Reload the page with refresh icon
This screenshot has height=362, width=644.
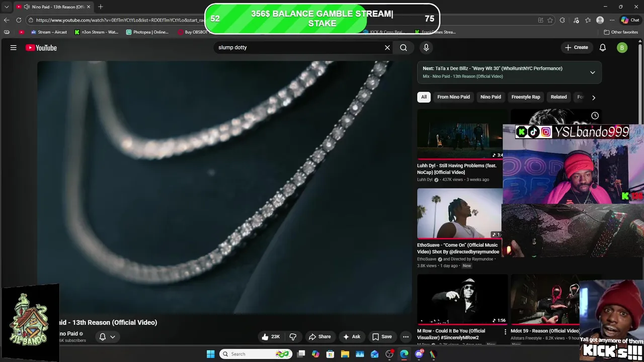[19, 20]
